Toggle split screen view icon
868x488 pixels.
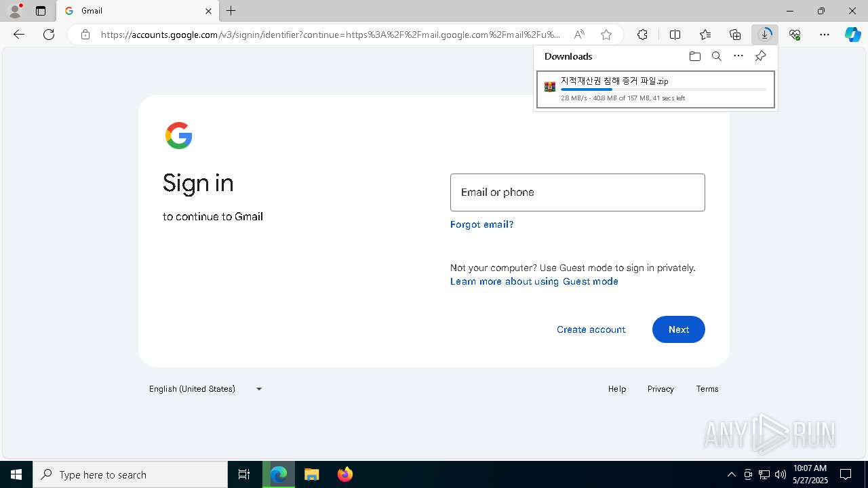(675, 35)
